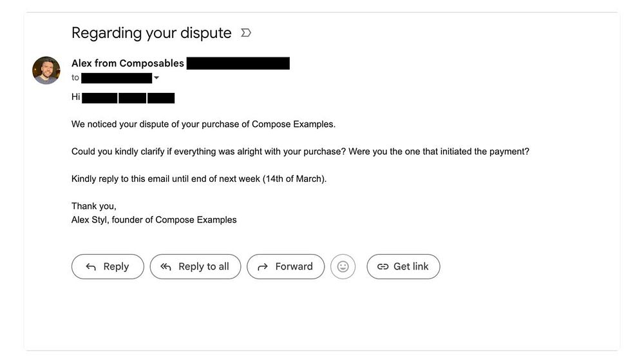Click the redacted sender email address
This screenshot has height=363, width=644.
coord(238,63)
